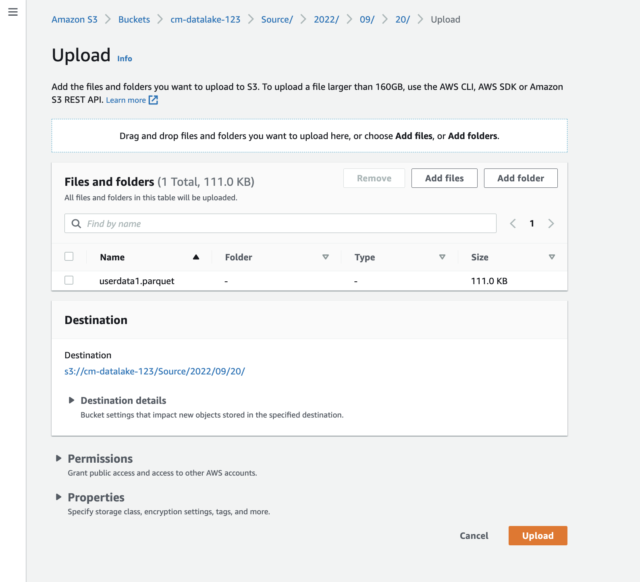Go to previous page of files table
The height and width of the screenshot is (582, 640).
(513, 223)
